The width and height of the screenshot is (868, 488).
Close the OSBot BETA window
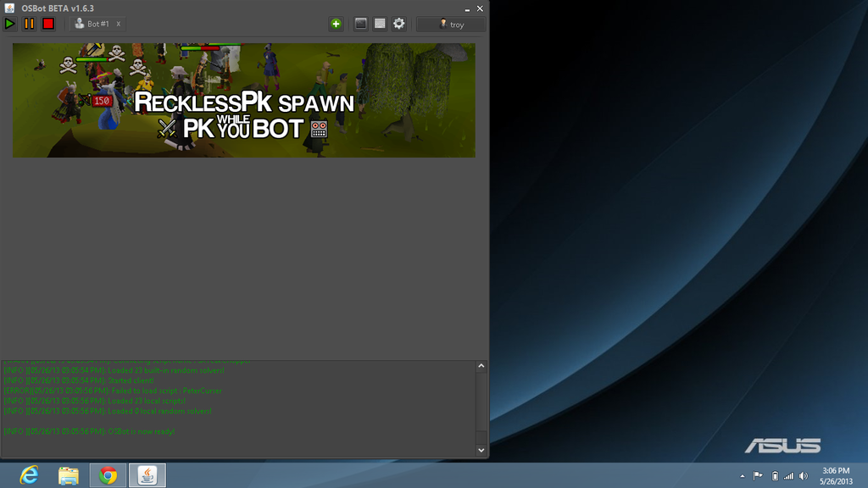point(480,8)
